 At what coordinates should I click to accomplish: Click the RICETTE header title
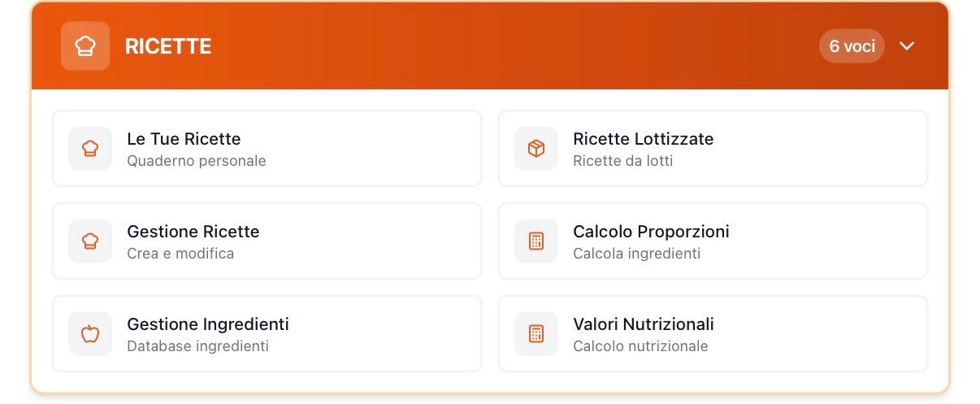point(168,46)
